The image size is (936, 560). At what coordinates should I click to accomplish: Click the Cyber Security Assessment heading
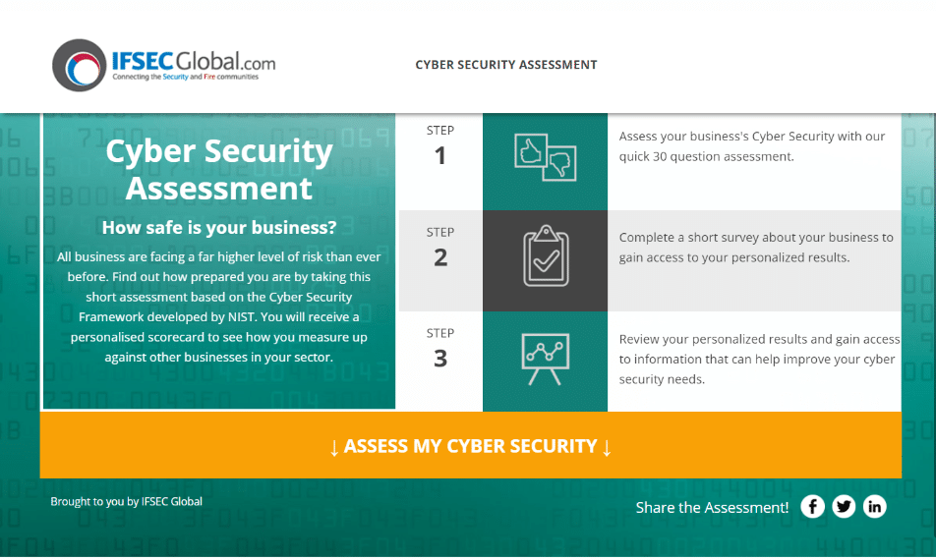[219, 169]
